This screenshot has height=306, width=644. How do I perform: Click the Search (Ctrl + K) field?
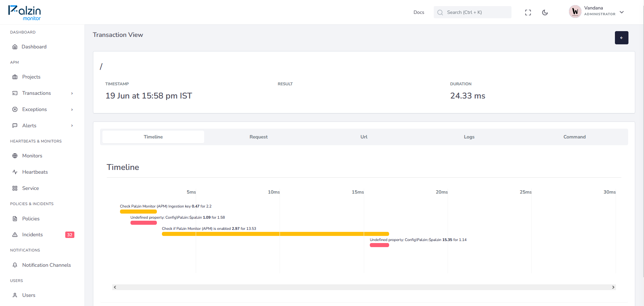pos(472,12)
